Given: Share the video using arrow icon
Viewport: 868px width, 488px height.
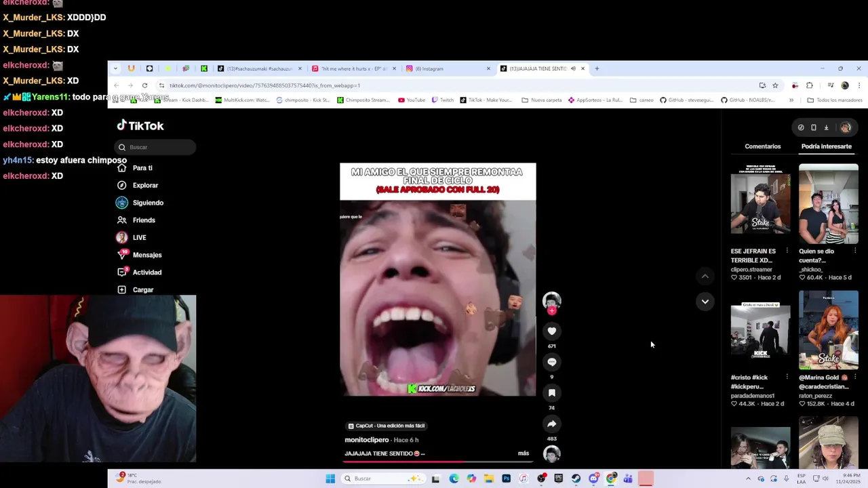Looking at the screenshot, I should pos(551,424).
